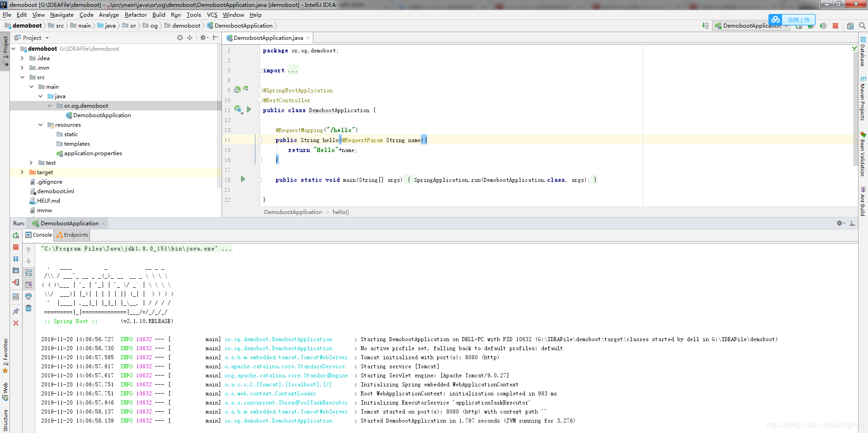868x433 pixels.
Task: Click Print icon in console toolbar
Action: tap(28, 296)
